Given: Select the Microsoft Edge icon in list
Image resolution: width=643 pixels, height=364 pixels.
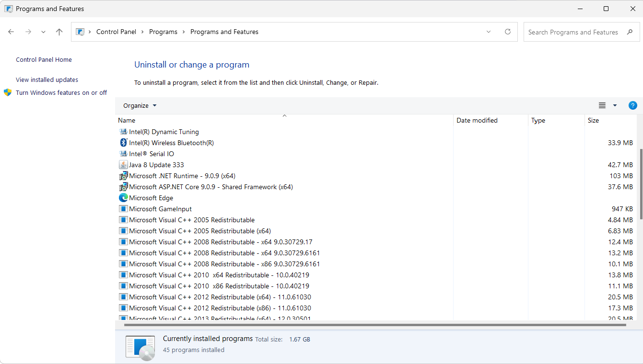Looking at the screenshot, I should click(123, 198).
